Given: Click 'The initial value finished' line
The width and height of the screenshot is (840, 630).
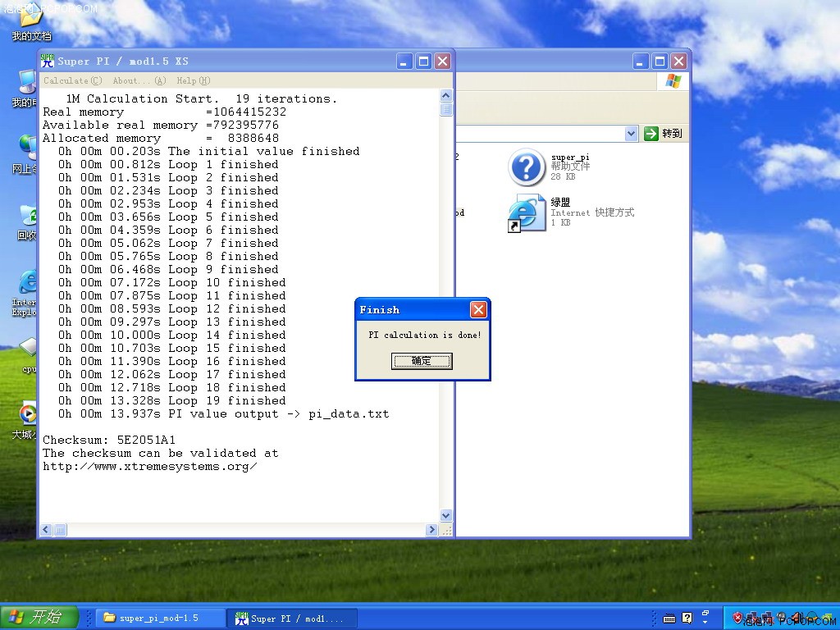Looking at the screenshot, I should (209, 152).
